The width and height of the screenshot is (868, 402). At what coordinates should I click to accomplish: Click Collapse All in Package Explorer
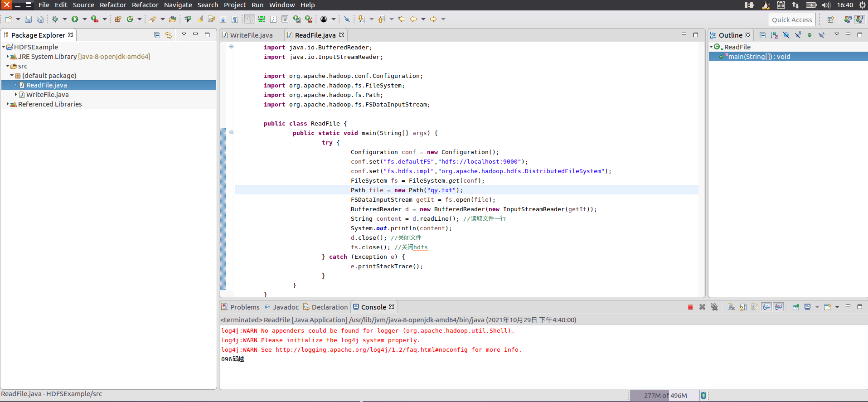pyautogui.click(x=157, y=35)
